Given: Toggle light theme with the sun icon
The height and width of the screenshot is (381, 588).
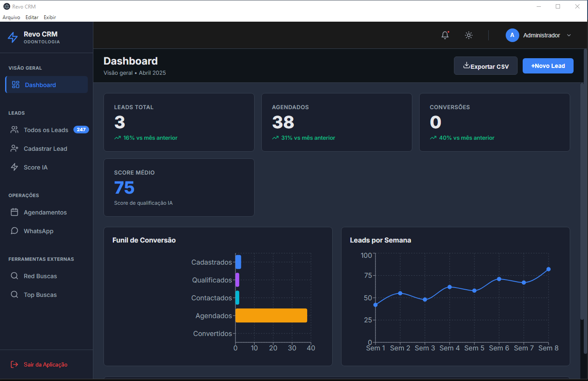Looking at the screenshot, I should (468, 35).
